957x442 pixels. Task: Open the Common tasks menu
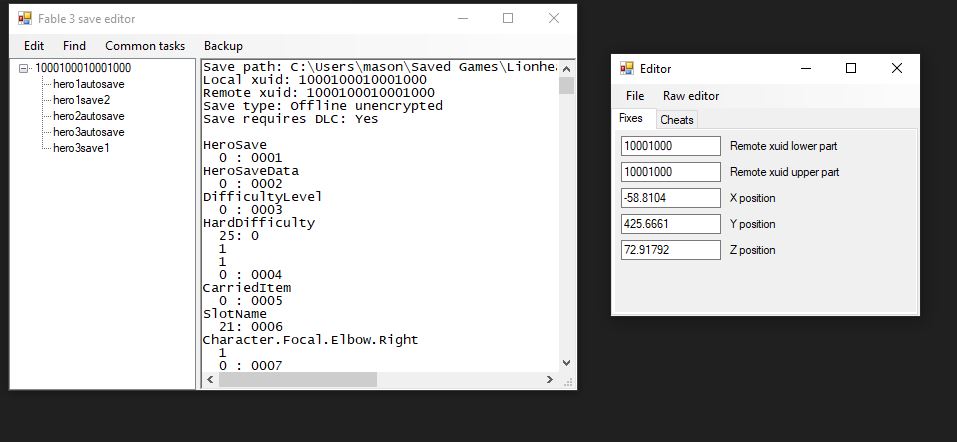(x=145, y=46)
